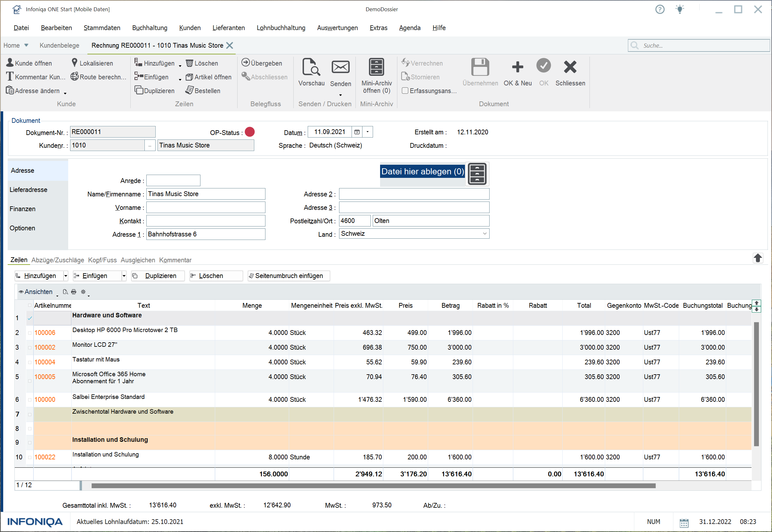Open the Vorschau print preview icon
Viewport: 772px width, 532px height.
pos(311,67)
